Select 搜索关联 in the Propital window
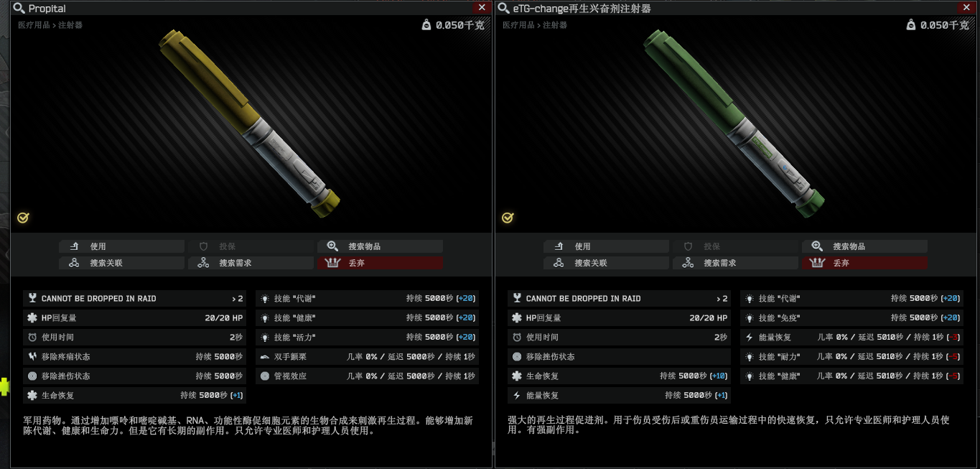 point(121,263)
